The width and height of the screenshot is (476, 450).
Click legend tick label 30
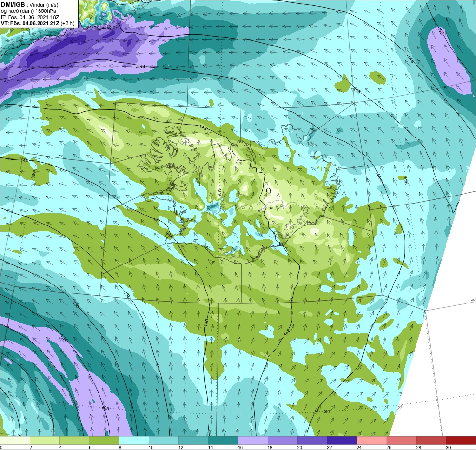448,447
